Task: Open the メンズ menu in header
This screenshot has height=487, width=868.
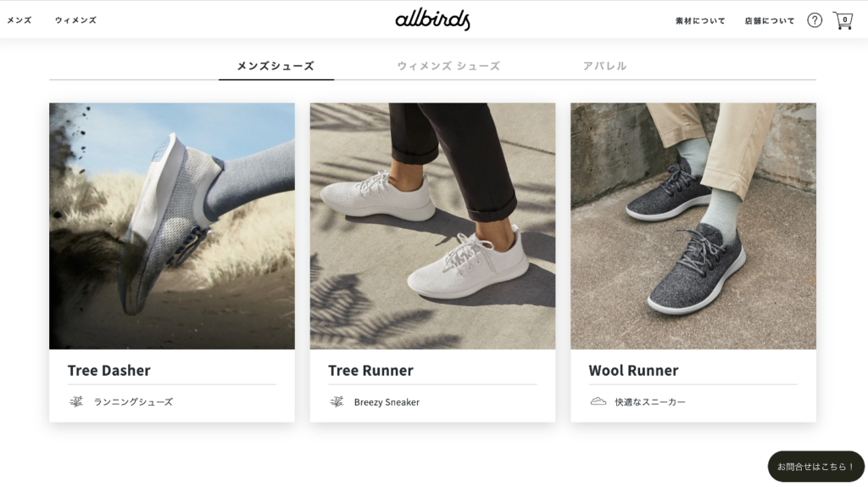Action: (x=19, y=20)
